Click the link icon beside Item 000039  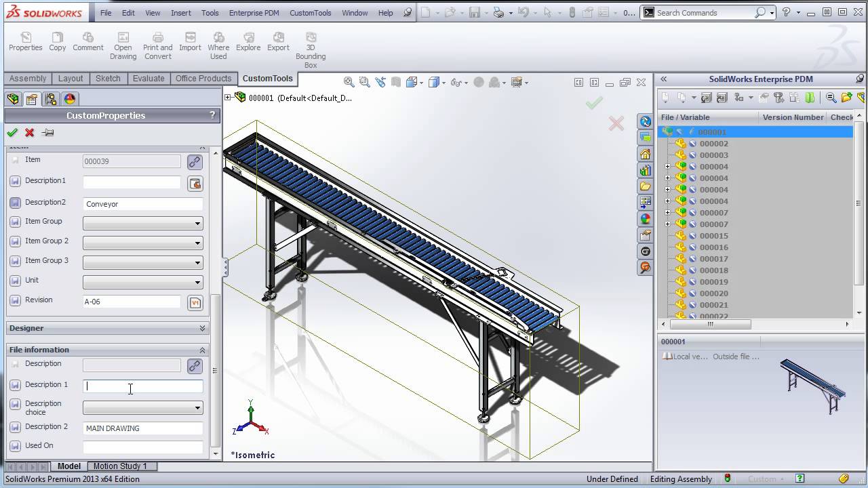coord(195,162)
